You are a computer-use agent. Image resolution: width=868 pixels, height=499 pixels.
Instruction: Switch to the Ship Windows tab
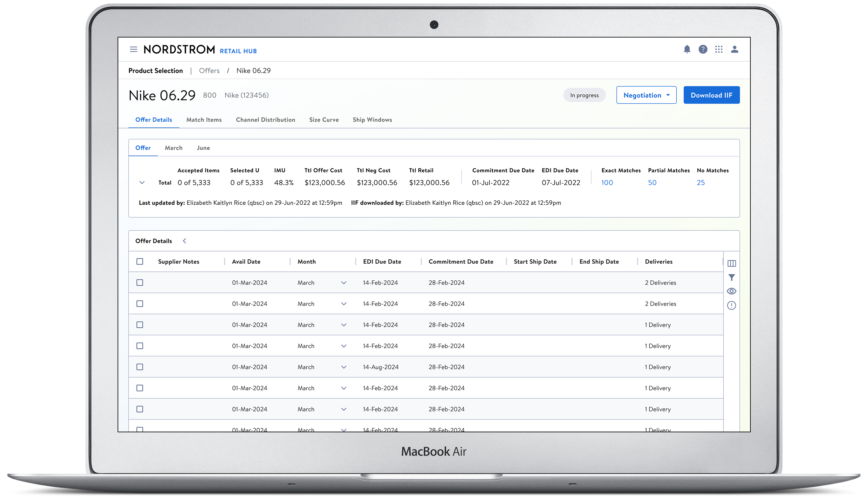372,120
